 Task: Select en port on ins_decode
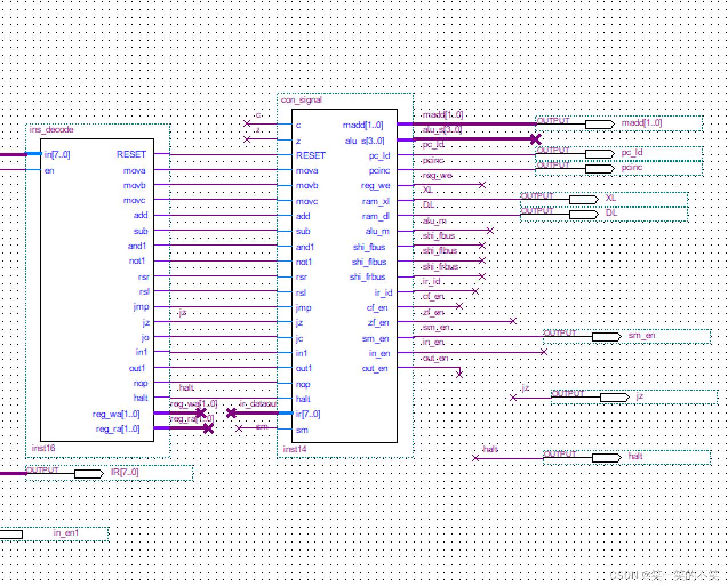pos(49,171)
